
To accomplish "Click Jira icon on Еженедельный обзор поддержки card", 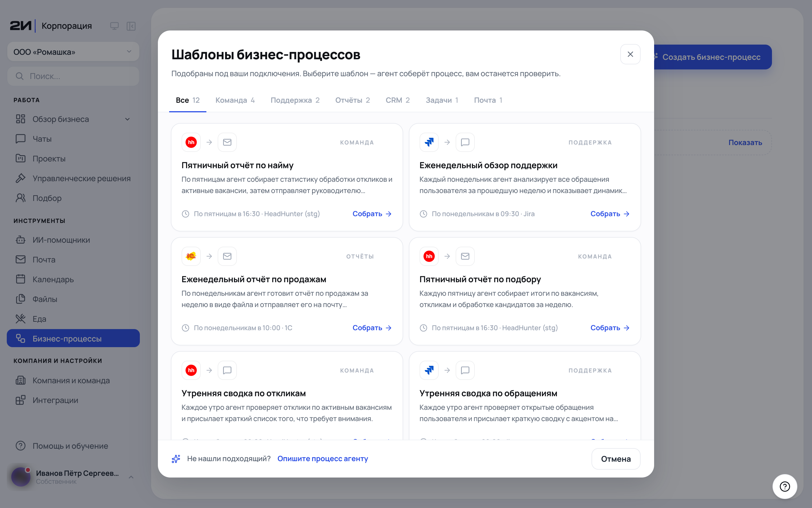I will 429,142.
